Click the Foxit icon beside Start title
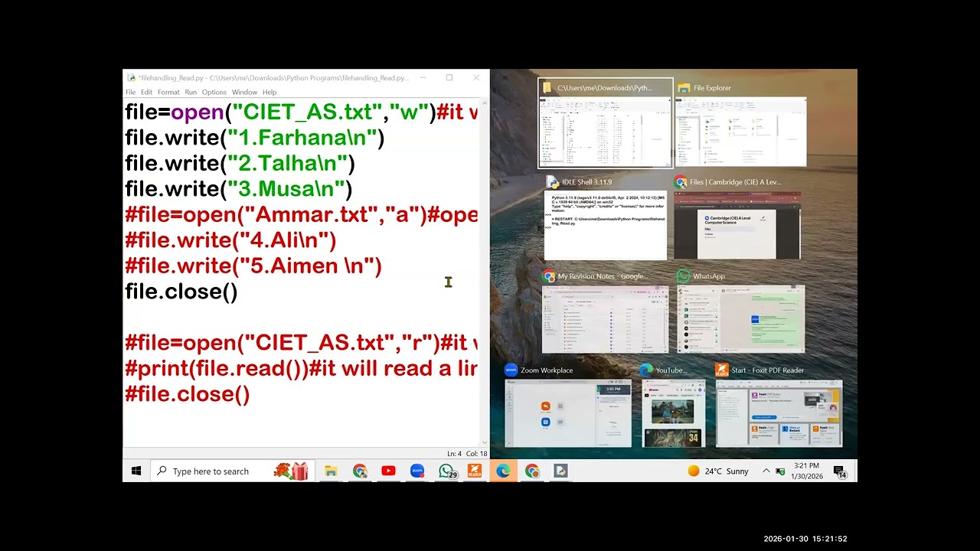Image resolution: width=980 pixels, height=551 pixels. tap(722, 370)
